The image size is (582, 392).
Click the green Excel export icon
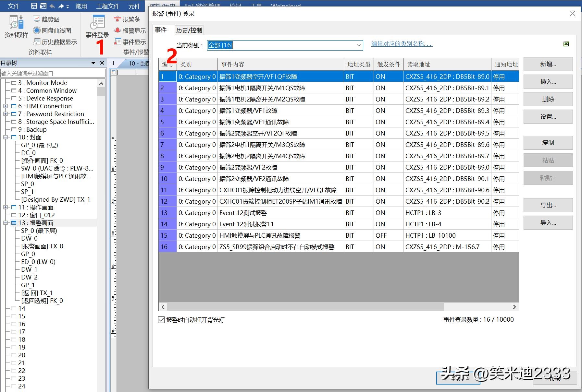(566, 44)
